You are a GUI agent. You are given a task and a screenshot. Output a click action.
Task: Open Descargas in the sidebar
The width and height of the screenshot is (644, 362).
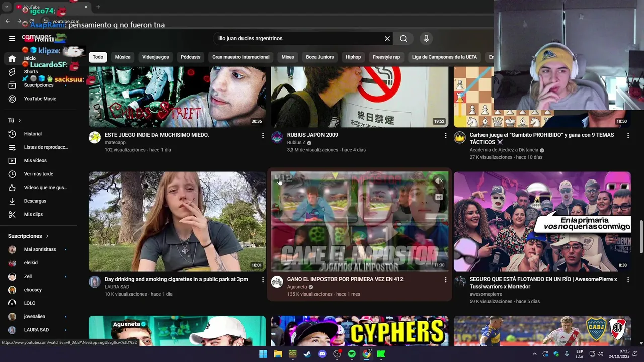coord(40,201)
